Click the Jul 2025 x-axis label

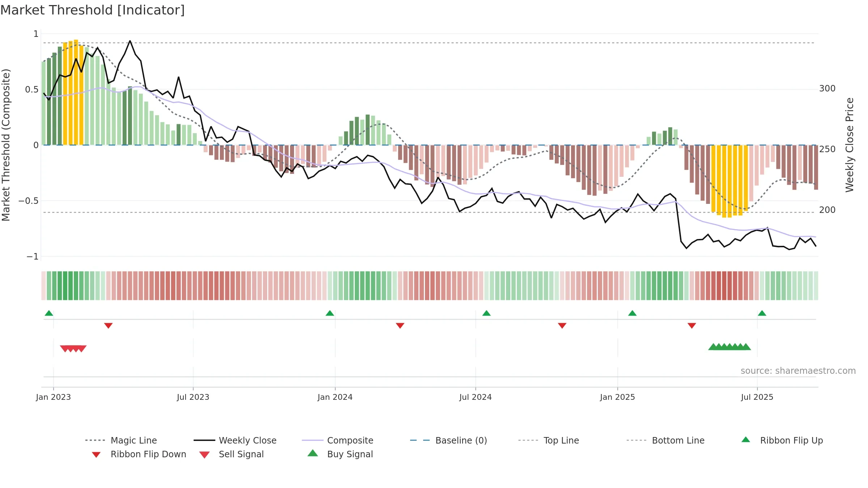[757, 397]
